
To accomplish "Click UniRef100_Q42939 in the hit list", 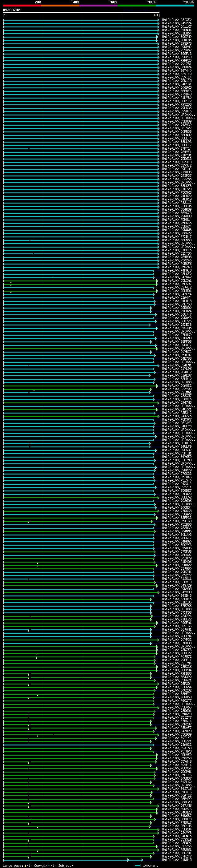I will pyautogui.click(x=177, y=125).
